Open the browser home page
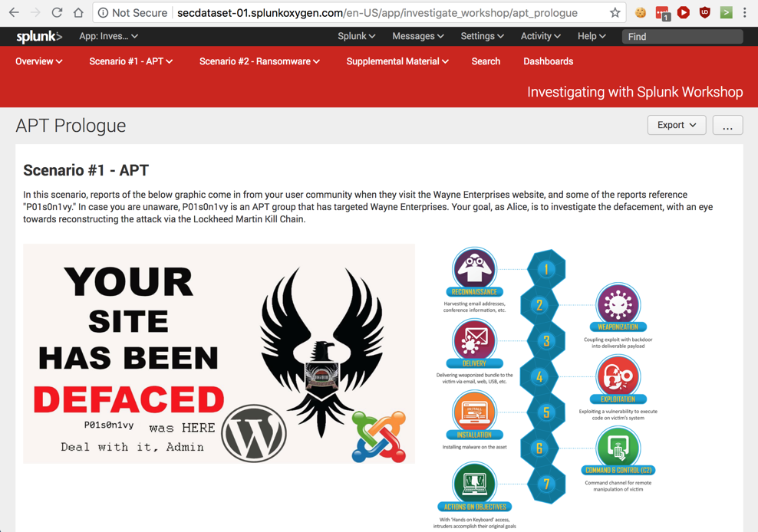 78,12
